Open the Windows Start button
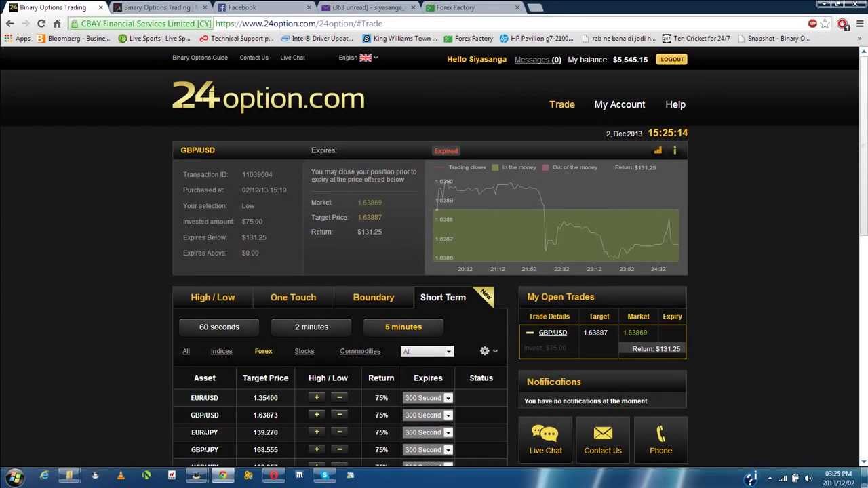The height and width of the screenshot is (488, 868). pos(15,476)
